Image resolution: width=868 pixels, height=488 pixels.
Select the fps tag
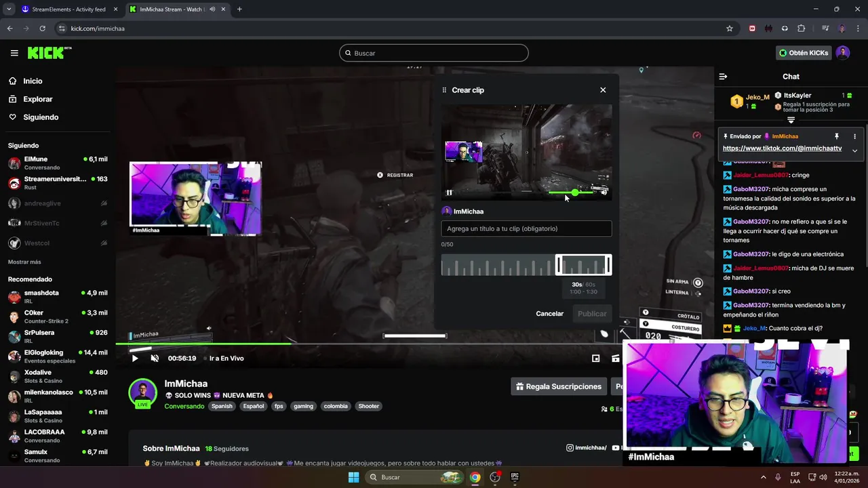pos(279,406)
